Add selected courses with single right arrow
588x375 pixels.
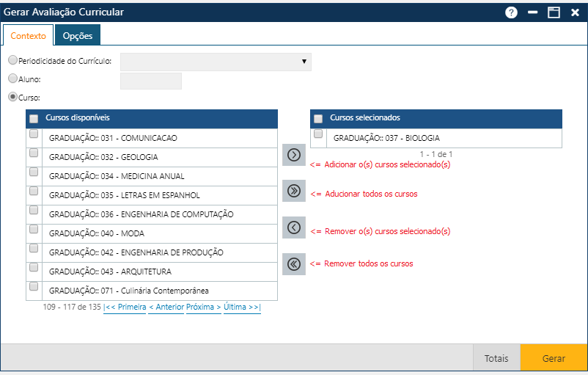point(294,155)
